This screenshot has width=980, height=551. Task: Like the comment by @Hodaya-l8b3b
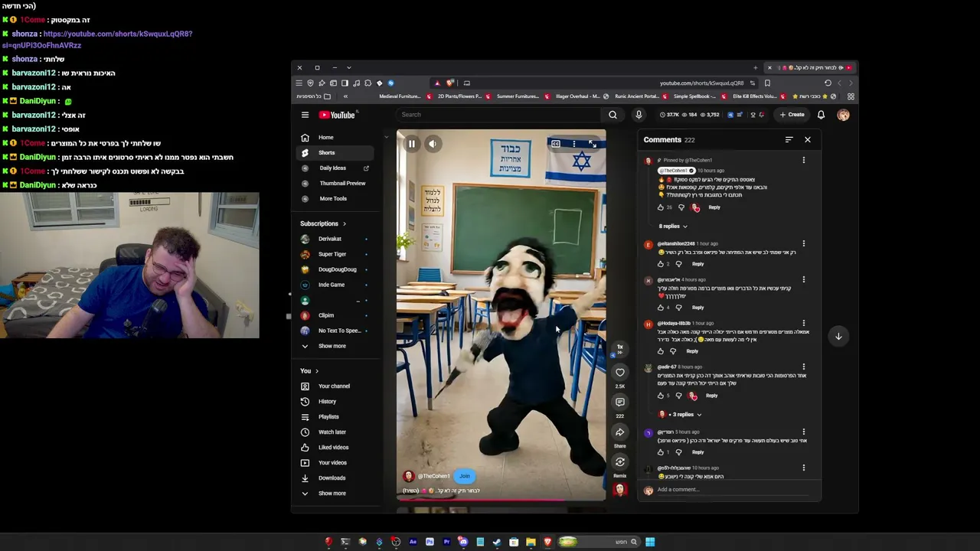[x=661, y=351]
